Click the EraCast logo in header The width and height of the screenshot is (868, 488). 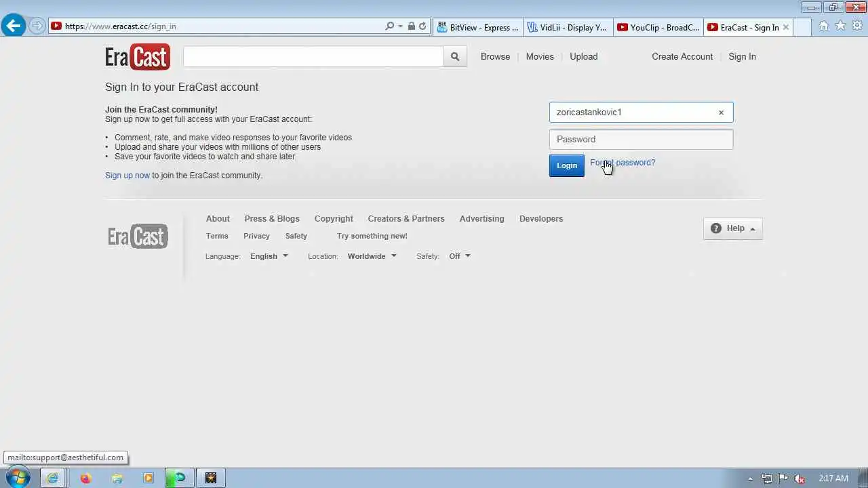pyautogui.click(x=138, y=57)
